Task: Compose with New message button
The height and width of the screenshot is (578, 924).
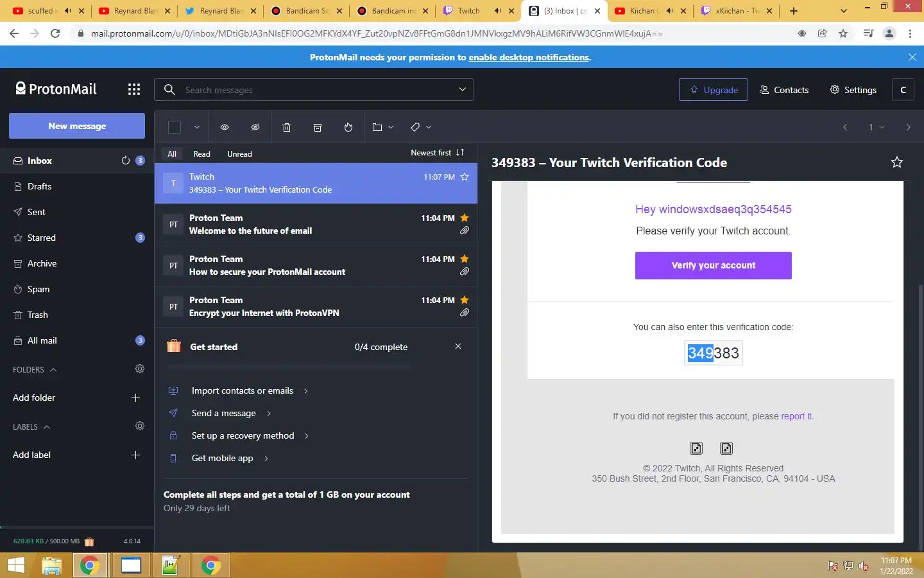Action: pyautogui.click(x=77, y=126)
